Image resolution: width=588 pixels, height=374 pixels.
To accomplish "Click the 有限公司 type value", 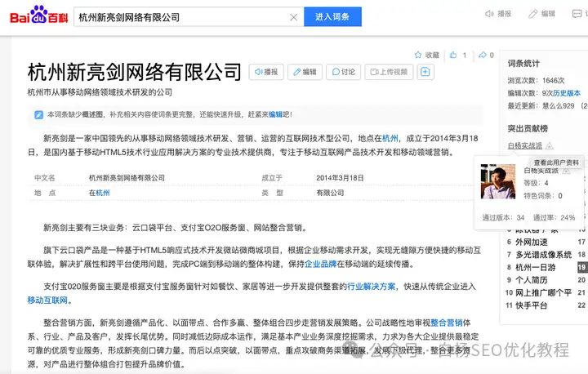I will tap(330, 193).
